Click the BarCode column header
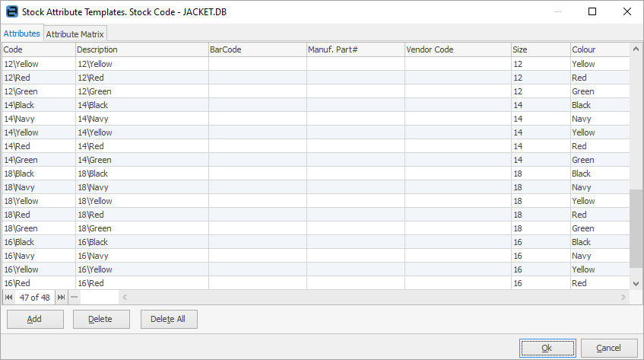Image resolution: width=644 pixels, height=360 pixels. click(x=258, y=49)
